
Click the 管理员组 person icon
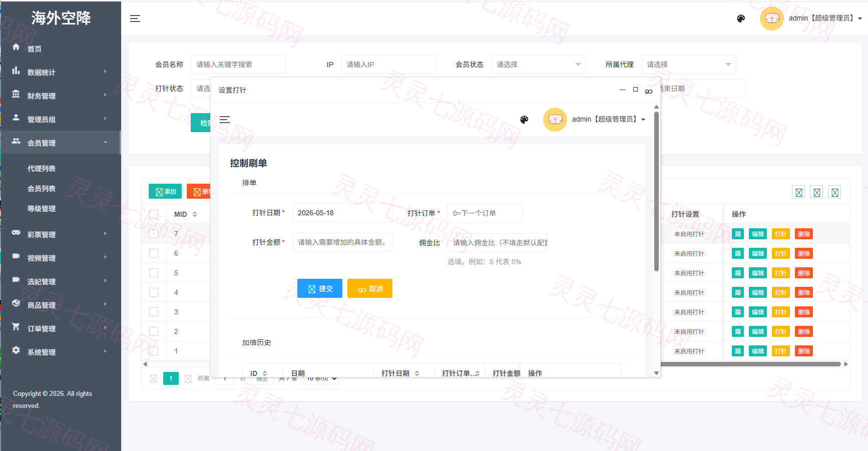click(x=16, y=118)
